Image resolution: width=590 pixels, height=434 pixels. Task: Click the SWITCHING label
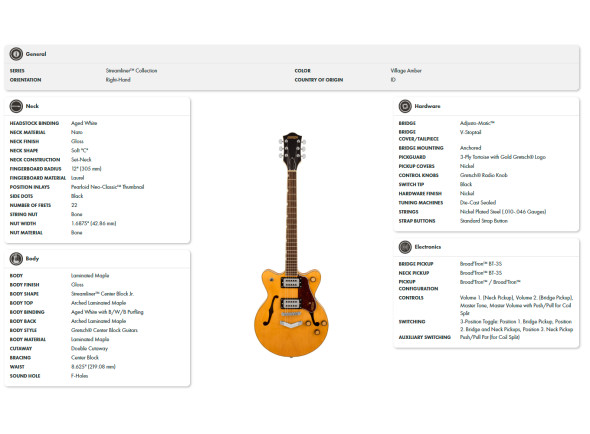click(x=412, y=322)
